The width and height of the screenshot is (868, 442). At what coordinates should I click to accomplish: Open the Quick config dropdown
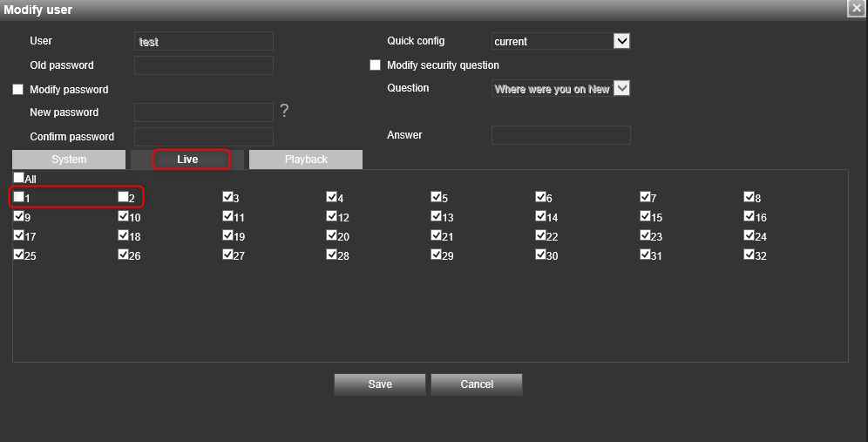621,41
